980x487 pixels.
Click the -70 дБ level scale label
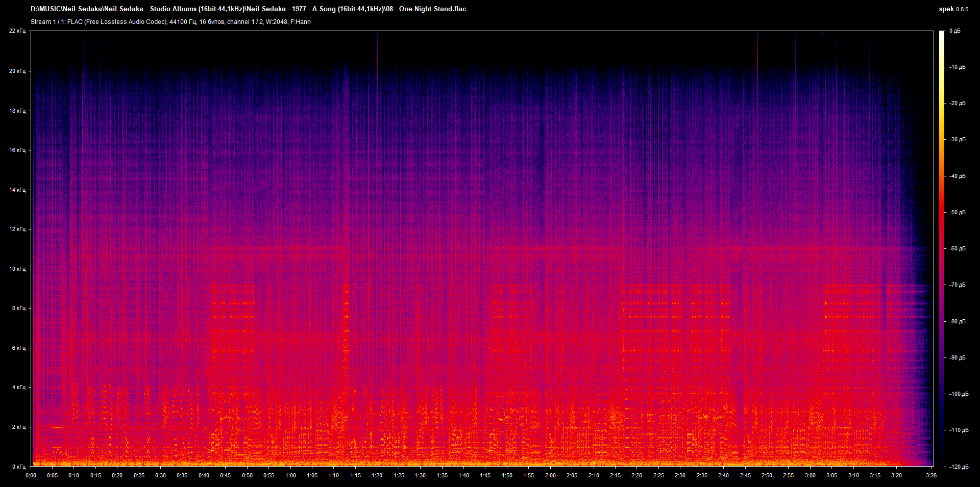pyautogui.click(x=957, y=285)
